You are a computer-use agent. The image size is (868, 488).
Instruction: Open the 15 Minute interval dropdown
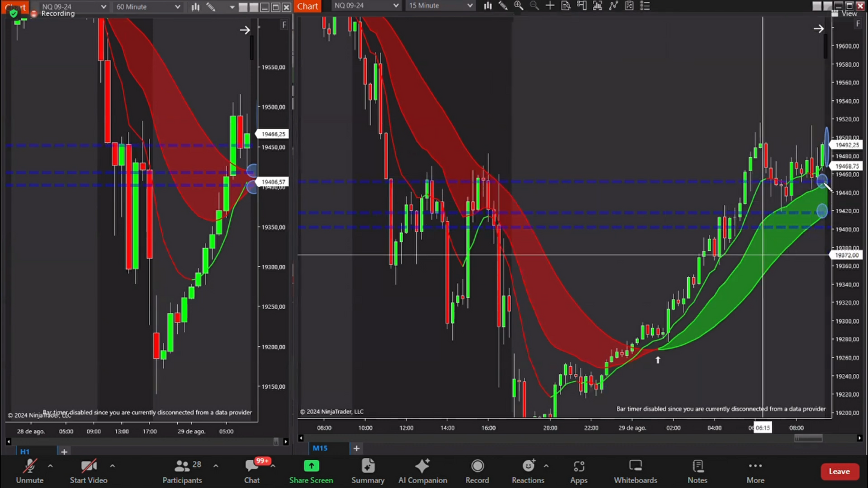pos(440,5)
